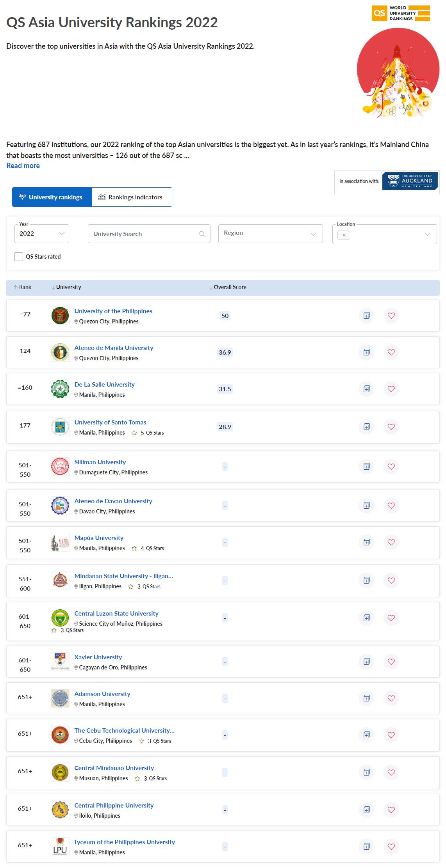Click University of Auckland sponsor logo
This screenshot has height=868, width=446.
(410, 181)
